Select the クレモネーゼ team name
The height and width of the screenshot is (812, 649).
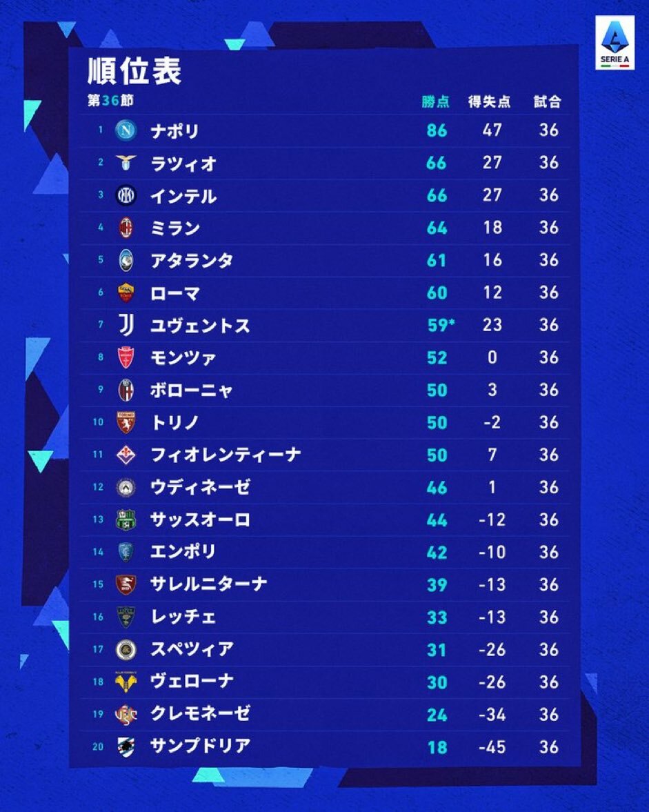coord(200,714)
